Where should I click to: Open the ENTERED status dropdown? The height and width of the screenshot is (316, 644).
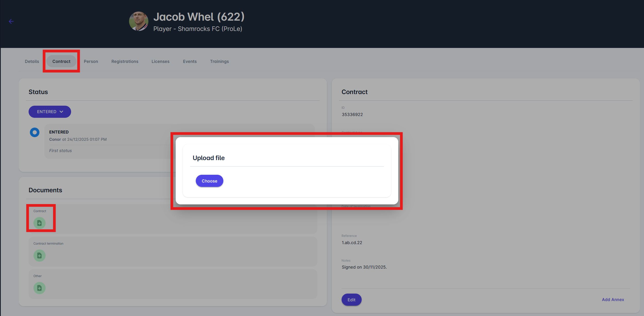coord(50,112)
